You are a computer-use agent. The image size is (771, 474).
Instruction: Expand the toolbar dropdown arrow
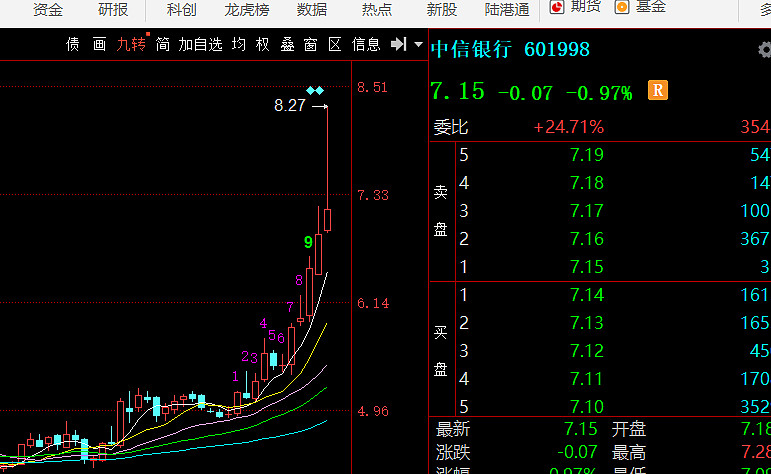pyautogui.click(x=418, y=44)
